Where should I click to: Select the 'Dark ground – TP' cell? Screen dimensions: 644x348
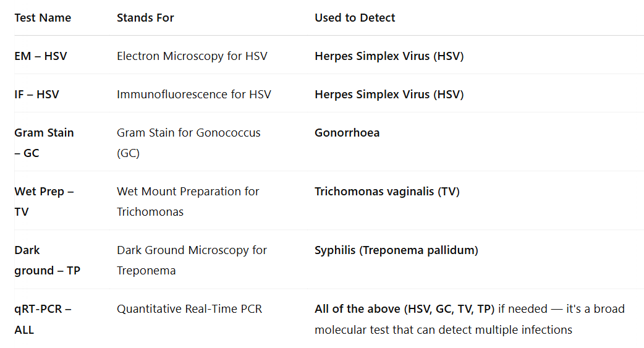pos(47,260)
